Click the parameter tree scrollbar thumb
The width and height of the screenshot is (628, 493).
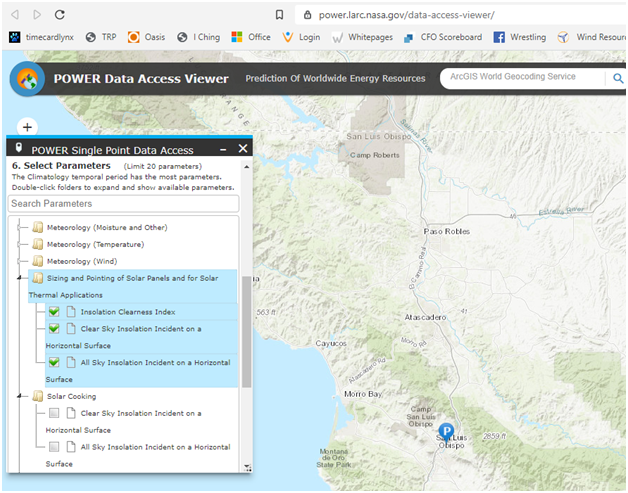point(247,332)
